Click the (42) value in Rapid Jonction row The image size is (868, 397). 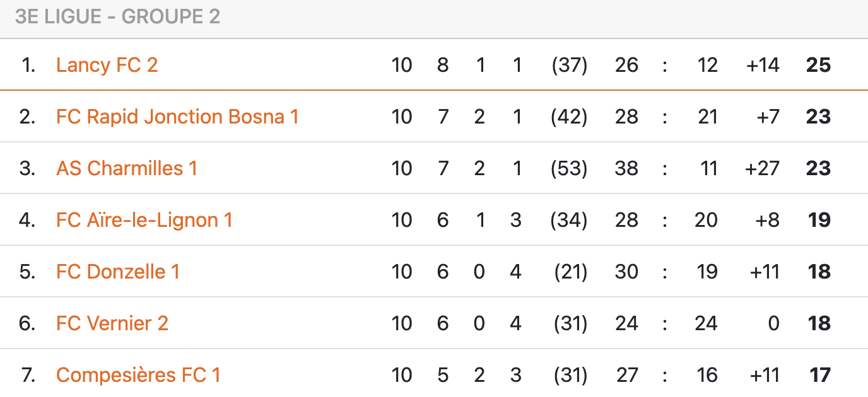[x=569, y=117]
